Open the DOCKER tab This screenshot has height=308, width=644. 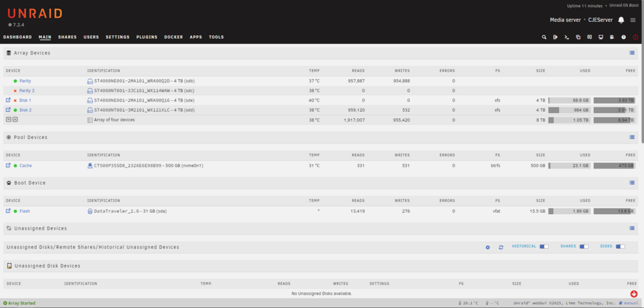click(x=173, y=37)
